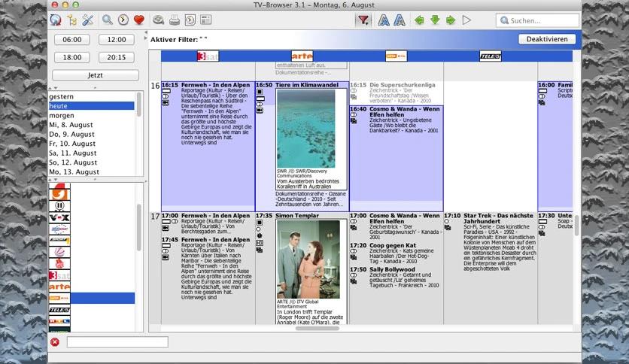This screenshot has width=629, height=364.
Task: Select Fr, 10. August date
Action: pyautogui.click(x=92, y=144)
